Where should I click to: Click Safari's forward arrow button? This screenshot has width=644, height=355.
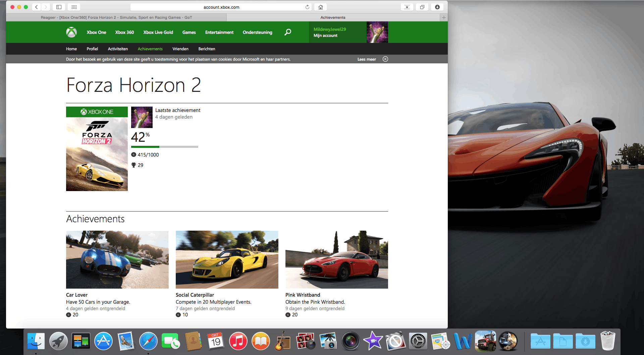[x=46, y=7]
